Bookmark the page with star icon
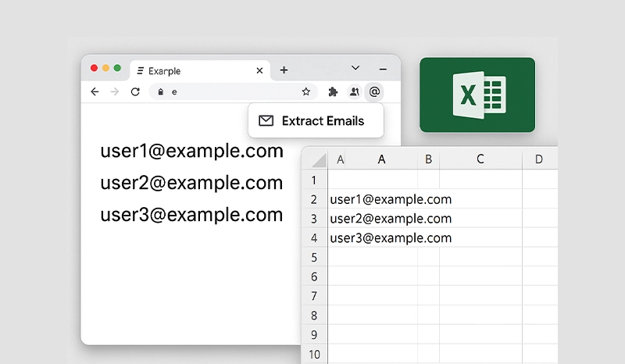The image size is (625, 364). click(305, 91)
